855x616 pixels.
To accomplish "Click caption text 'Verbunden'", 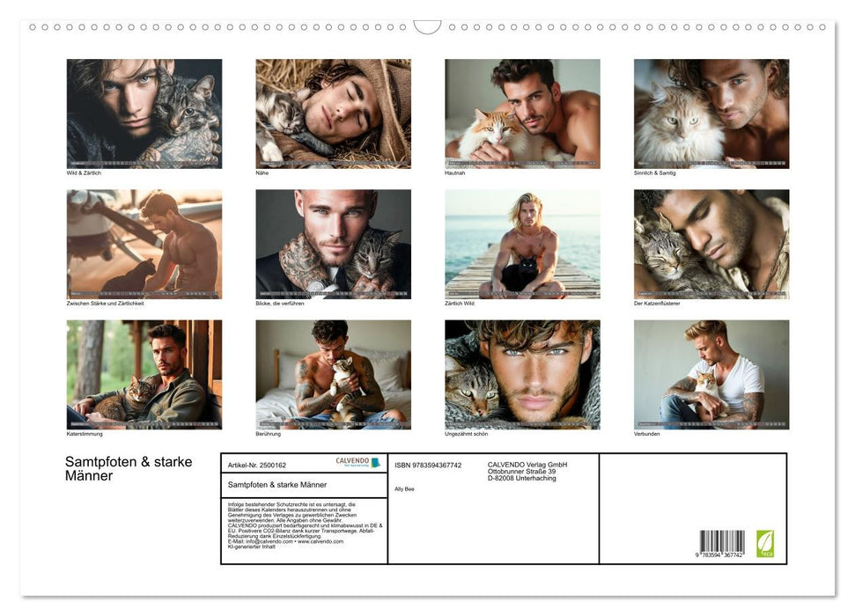I will tap(646, 434).
